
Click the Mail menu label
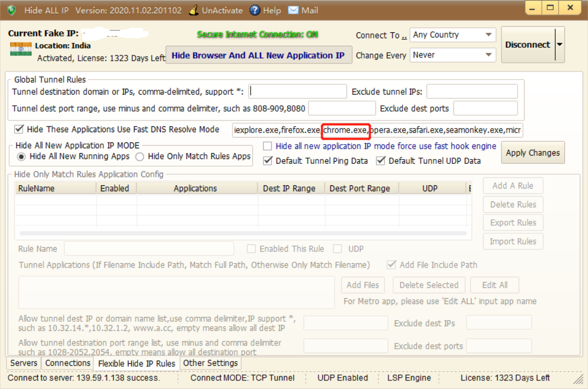click(310, 11)
